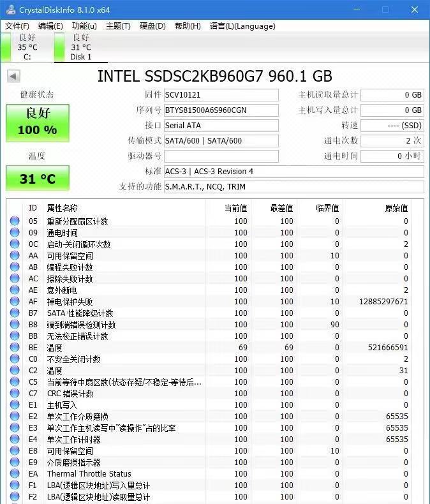Switch to the C: drive tab
This screenshot has height=504, width=430.
pyautogui.click(x=27, y=47)
